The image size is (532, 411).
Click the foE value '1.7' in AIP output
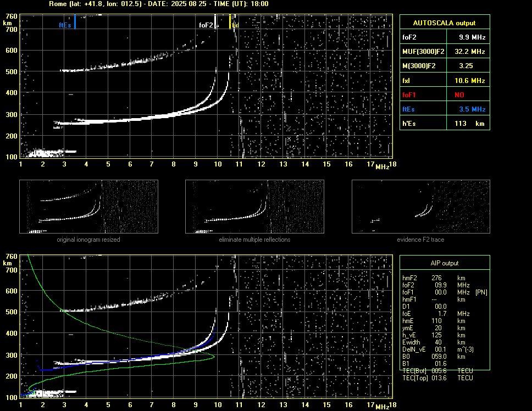coord(442,314)
